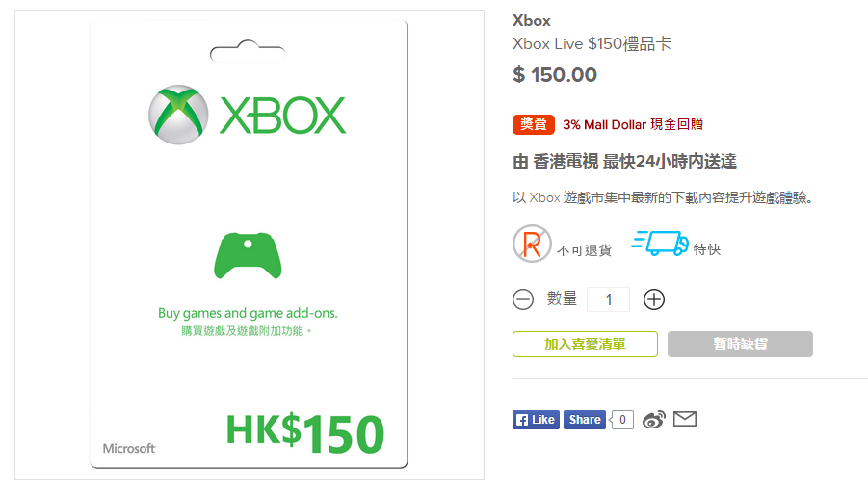Click the envelope email share icon
Viewport: 868px width, 493px height.
click(x=685, y=420)
